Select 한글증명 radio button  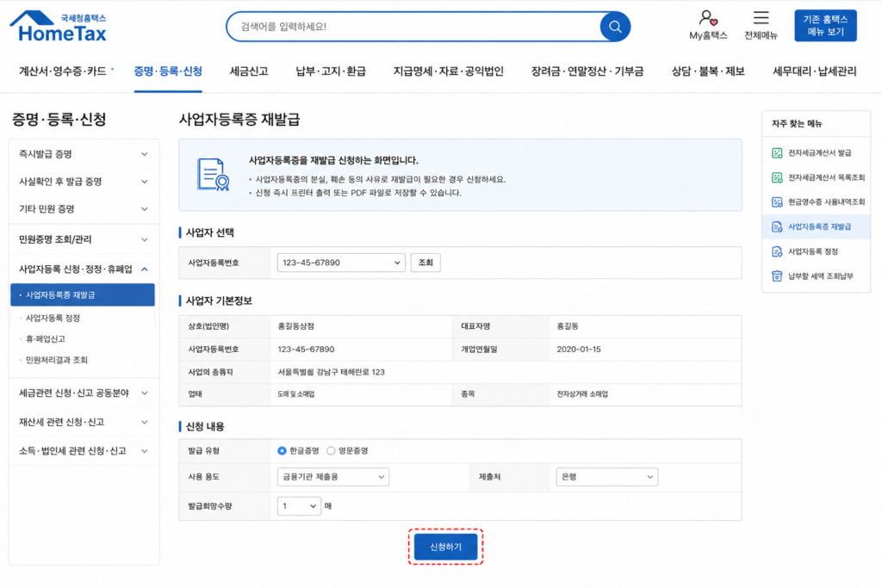tap(282, 451)
